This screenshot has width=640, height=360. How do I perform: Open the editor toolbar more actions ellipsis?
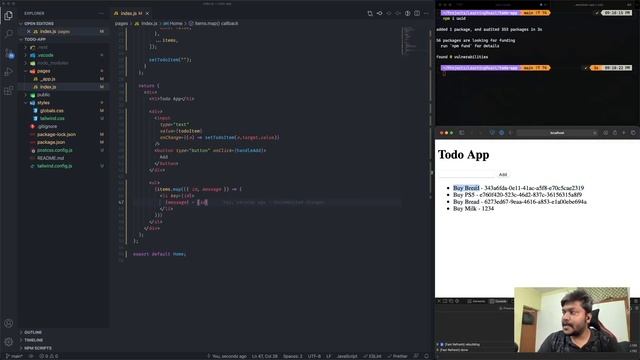(x=426, y=13)
